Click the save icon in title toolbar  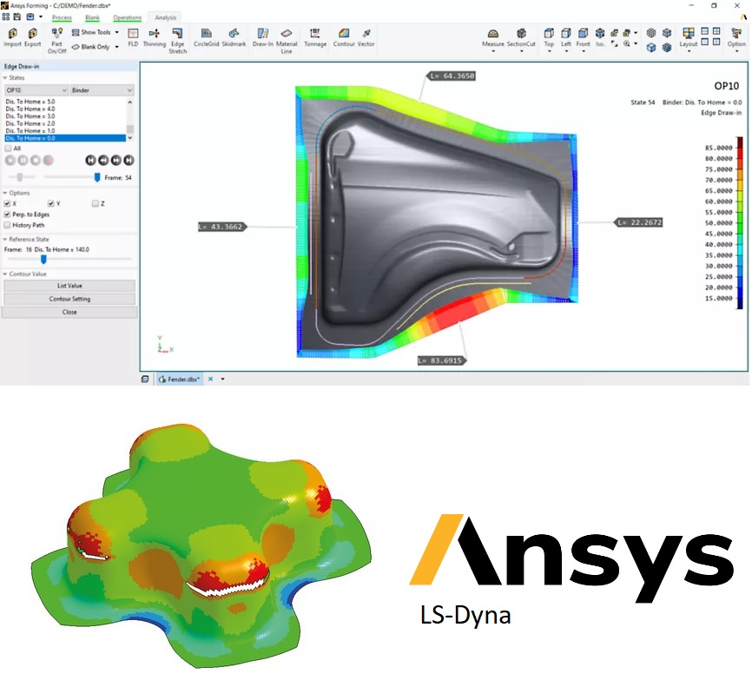[x=16, y=17]
